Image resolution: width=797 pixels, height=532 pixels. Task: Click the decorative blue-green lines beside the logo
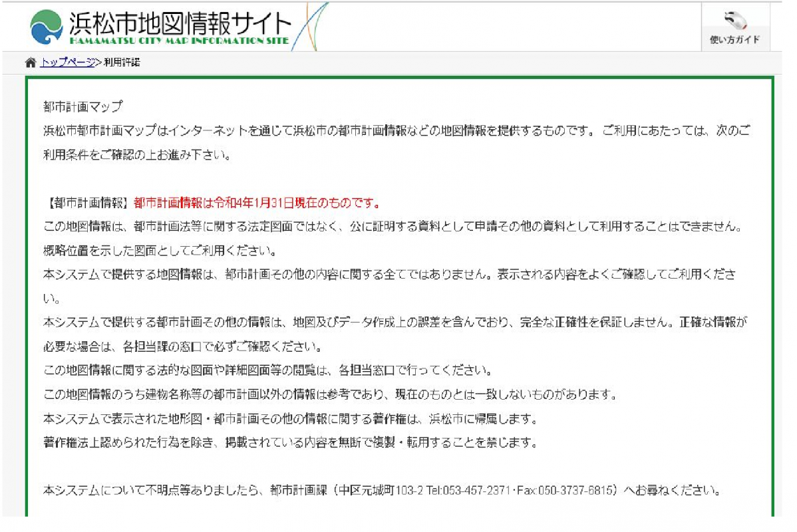tap(306, 25)
